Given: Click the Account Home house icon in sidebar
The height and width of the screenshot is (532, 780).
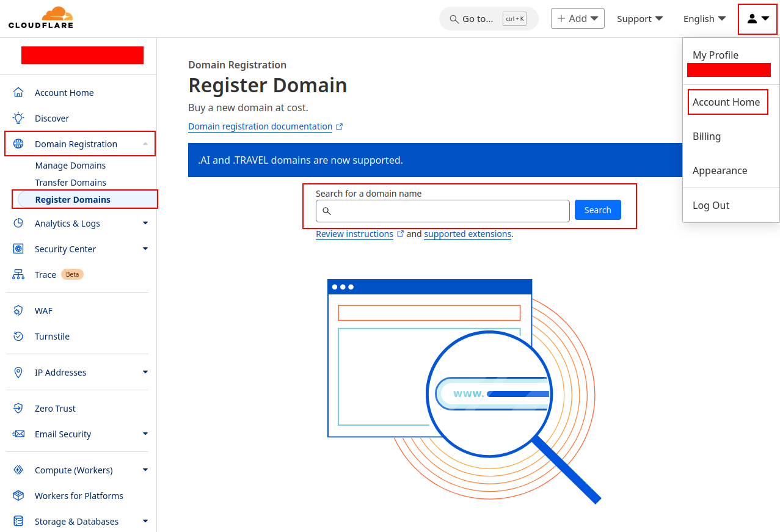Looking at the screenshot, I should [x=18, y=93].
